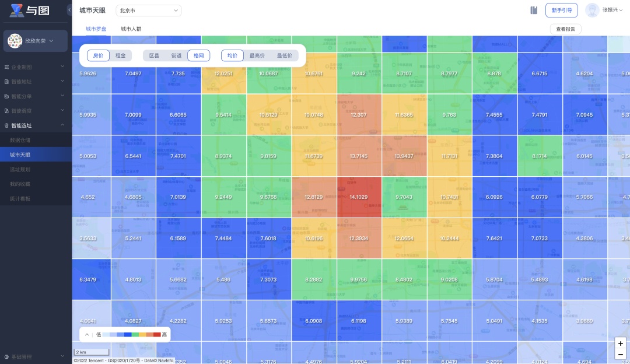The image size is (630, 364).
Task: Expand the 企业制图 sidebar menu
Action: coord(34,67)
